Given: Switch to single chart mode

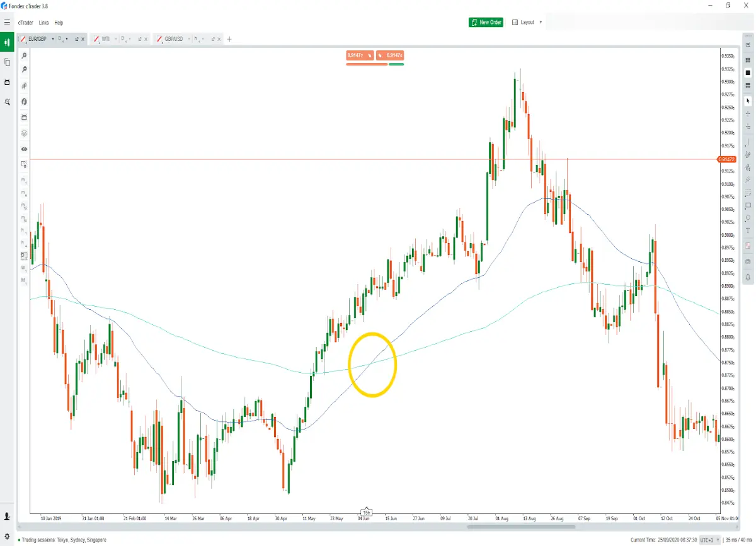Looking at the screenshot, I should click(x=748, y=72).
